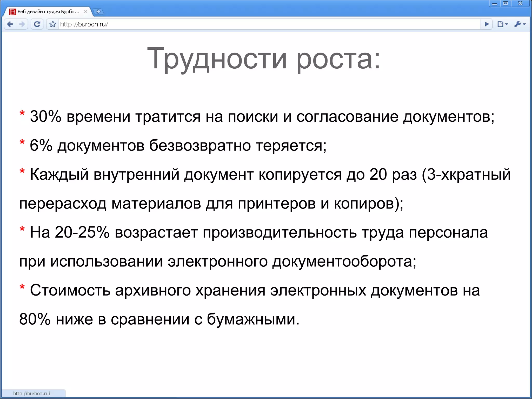Reload the page with the refresh icon

pyautogui.click(x=37, y=24)
